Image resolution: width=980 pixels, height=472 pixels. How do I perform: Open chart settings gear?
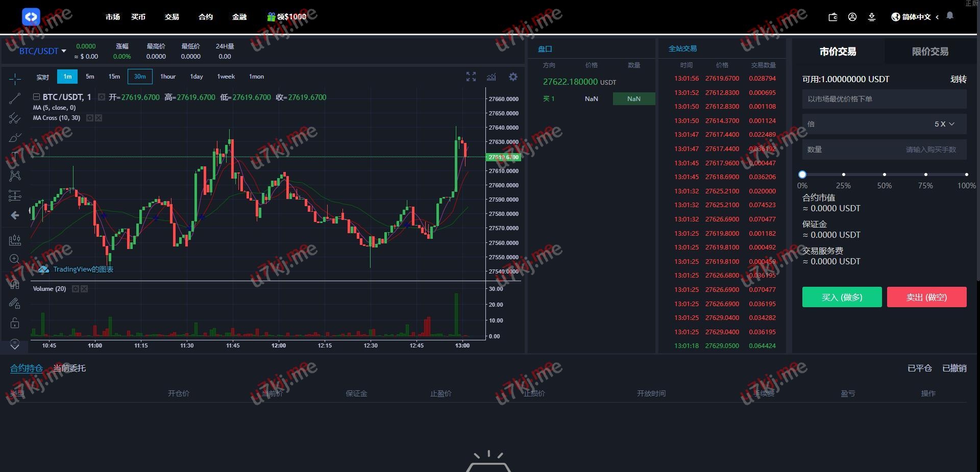coord(513,77)
